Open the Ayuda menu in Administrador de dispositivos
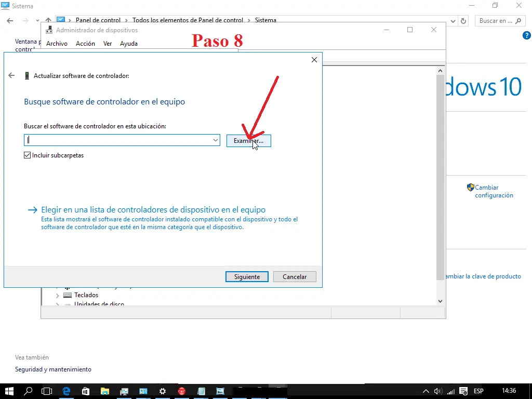The height and width of the screenshot is (399, 532). pos(129,44)
